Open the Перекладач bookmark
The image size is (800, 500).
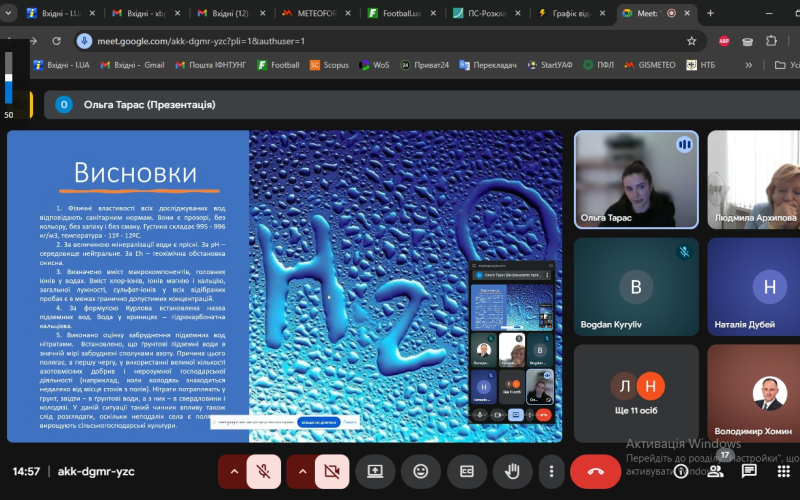tap(488, 65)
